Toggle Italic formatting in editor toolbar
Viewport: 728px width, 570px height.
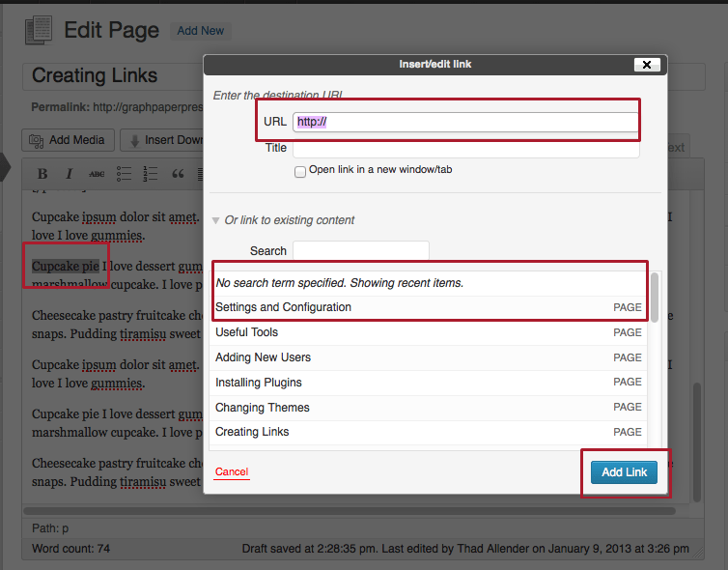click(69, 174)
